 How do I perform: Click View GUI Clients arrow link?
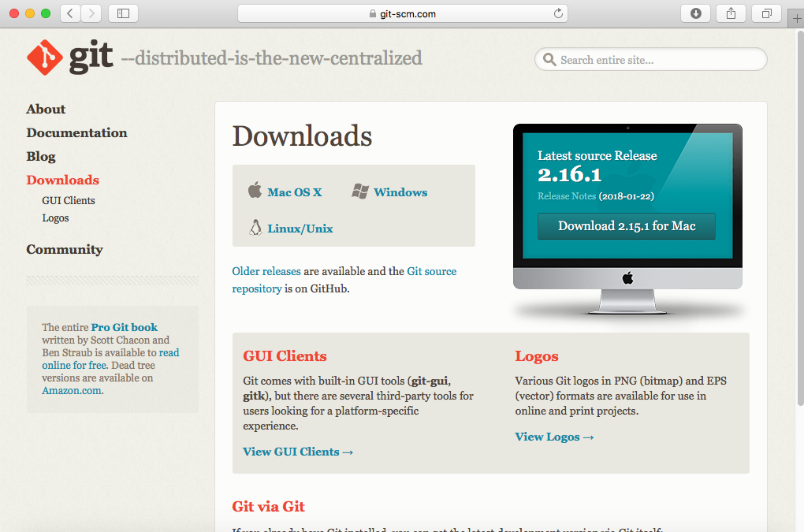click(298, 452)
